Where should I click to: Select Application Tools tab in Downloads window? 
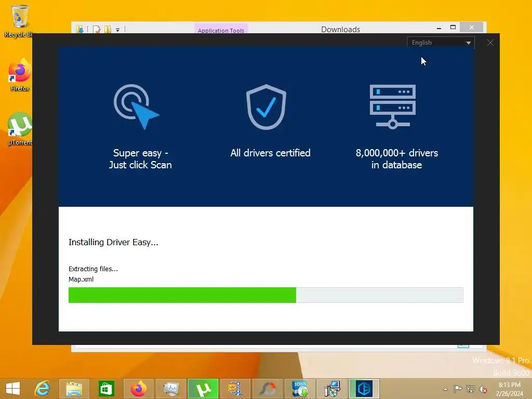[x=221, y=29]
